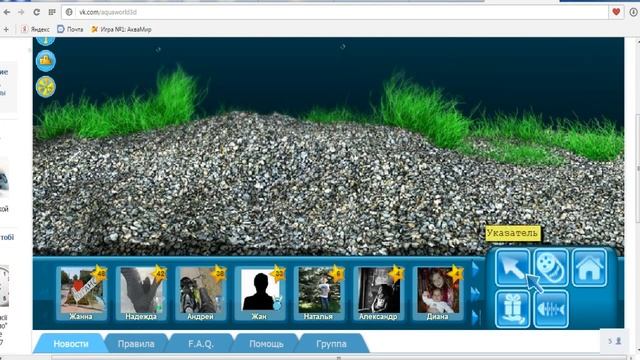Viewport: 640px width, 360px height.
Task: Open the Игра №1: АкваМир bookmark
Action: point(121,29)
